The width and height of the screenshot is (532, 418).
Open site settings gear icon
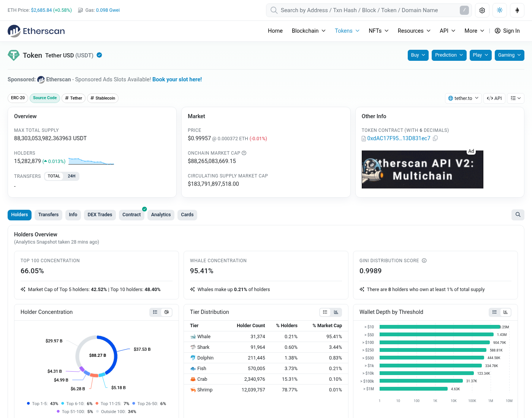tap(482, 10)
